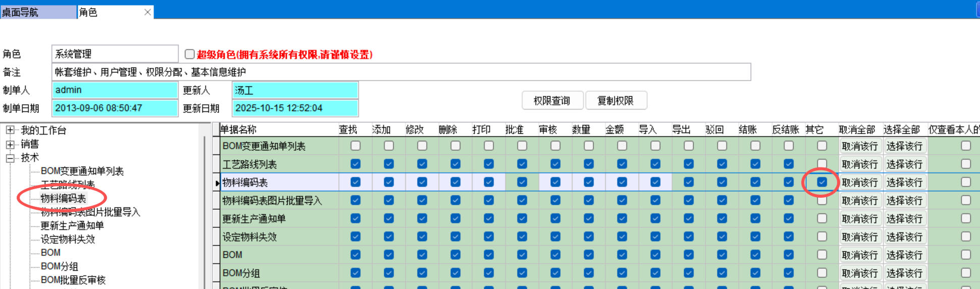This screenshot has width=980, height=289.
Task: Select 物料编码表 in the left tree
Action: (x=63, y=198)
